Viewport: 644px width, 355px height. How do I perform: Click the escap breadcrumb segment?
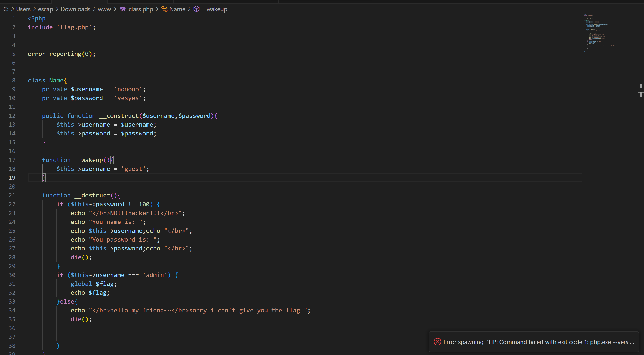[45, 9]
